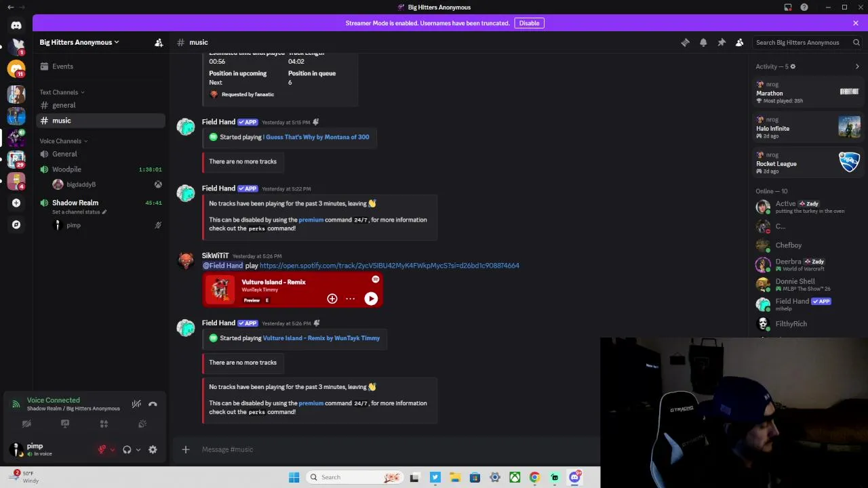
Task: Open headphone output options arrow
Action: (x=138, y=449)
